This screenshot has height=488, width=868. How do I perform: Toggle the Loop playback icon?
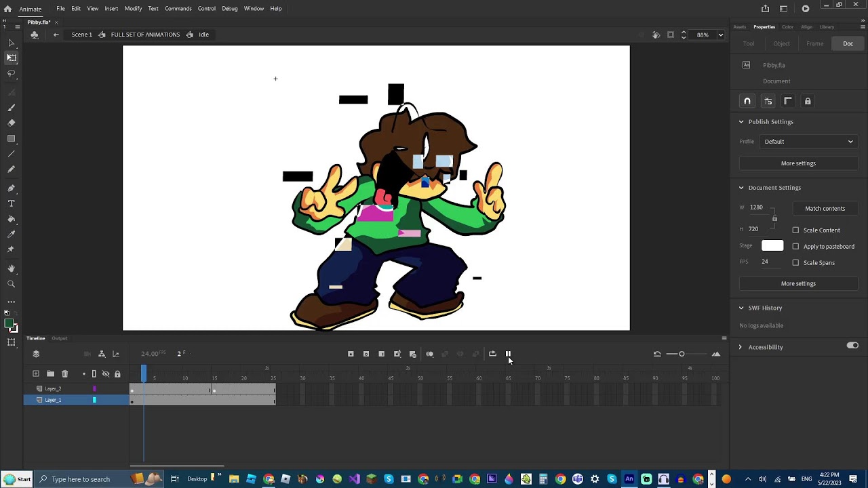pos(492,354)
